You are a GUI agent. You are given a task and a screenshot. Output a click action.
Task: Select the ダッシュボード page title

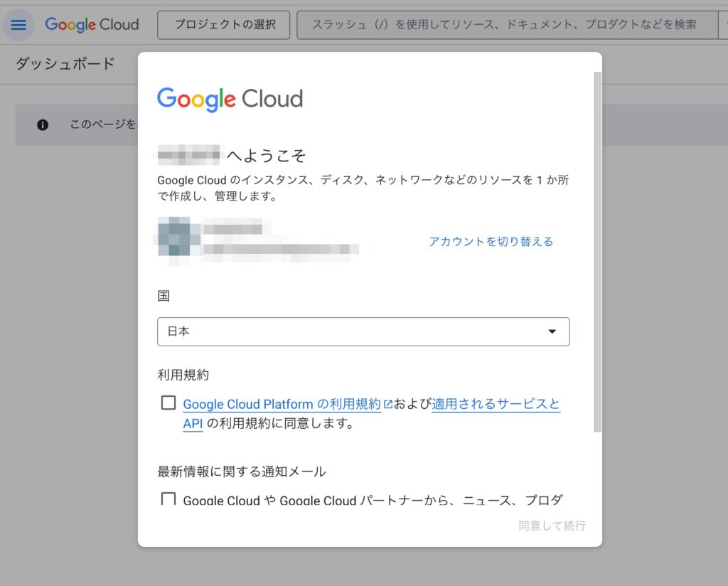click(x=65, y=64)
